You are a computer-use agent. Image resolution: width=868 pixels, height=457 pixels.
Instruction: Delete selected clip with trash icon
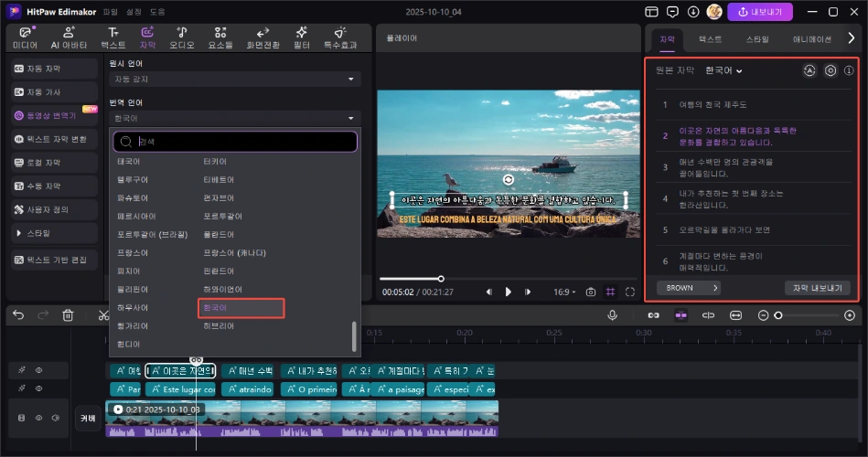pos(68,315)
